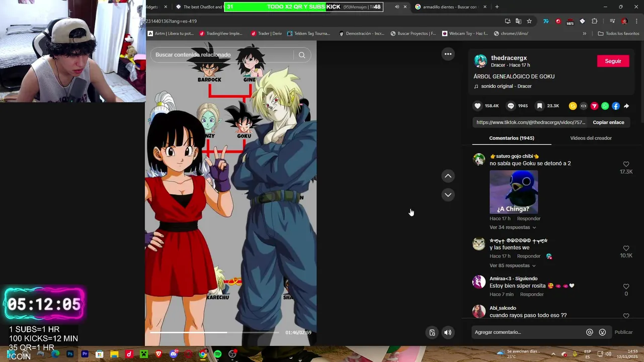The image size is (644, 362).
Task: Click the search magnifier in related content bar
Action: click(302, 55)
